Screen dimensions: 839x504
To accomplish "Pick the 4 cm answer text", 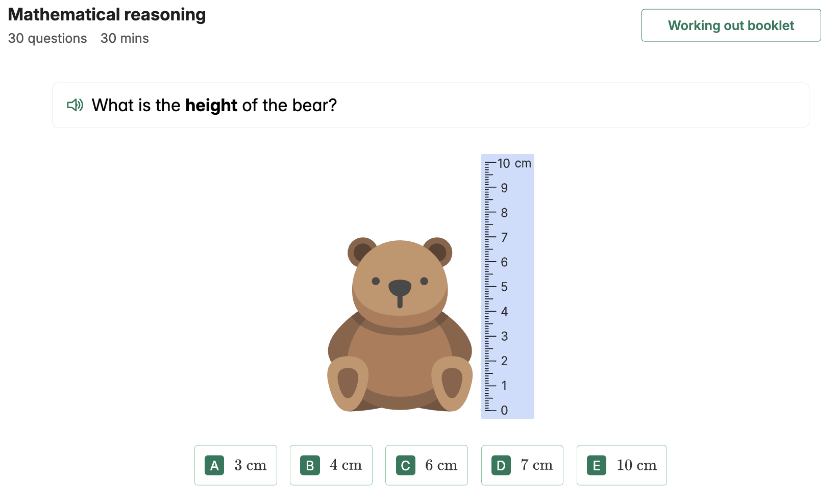I will click(x=346, y=465).
